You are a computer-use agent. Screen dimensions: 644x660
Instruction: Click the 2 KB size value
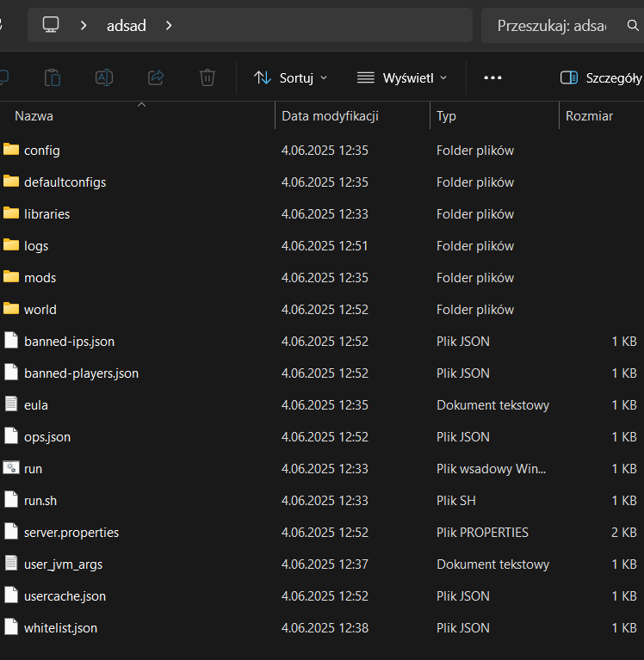624,533
